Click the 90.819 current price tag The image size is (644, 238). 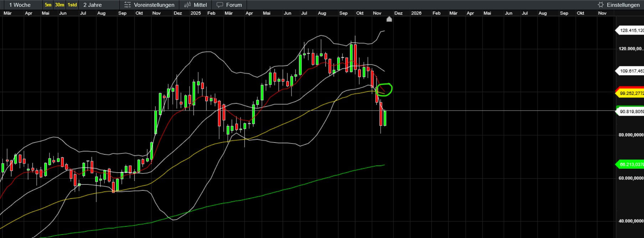(630, 111)
